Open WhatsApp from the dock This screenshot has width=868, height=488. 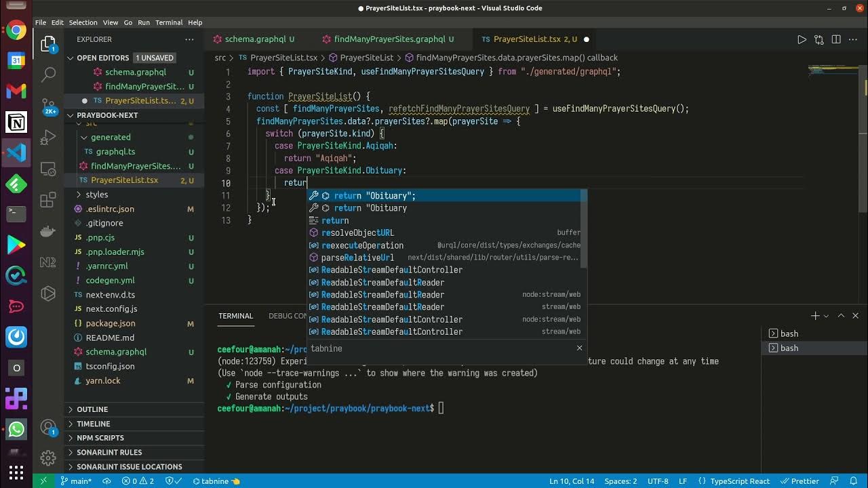[16, 429]
